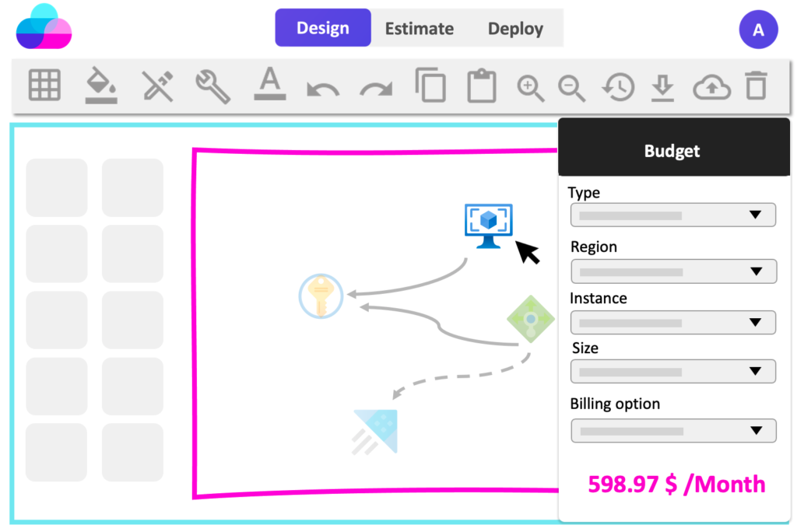Select the paint bucket fill tool
The image size is (797, 532).
pyautogui.click(x=101, y=85)
